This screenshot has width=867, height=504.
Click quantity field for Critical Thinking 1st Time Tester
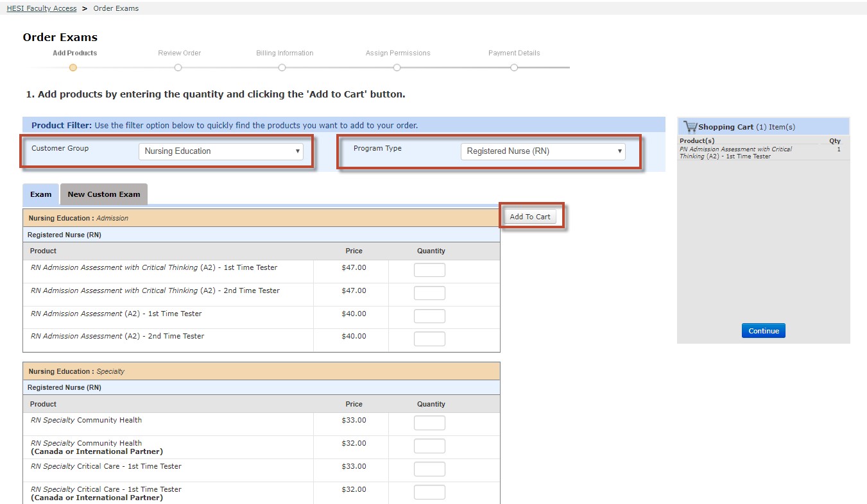(x=429, y=270)
